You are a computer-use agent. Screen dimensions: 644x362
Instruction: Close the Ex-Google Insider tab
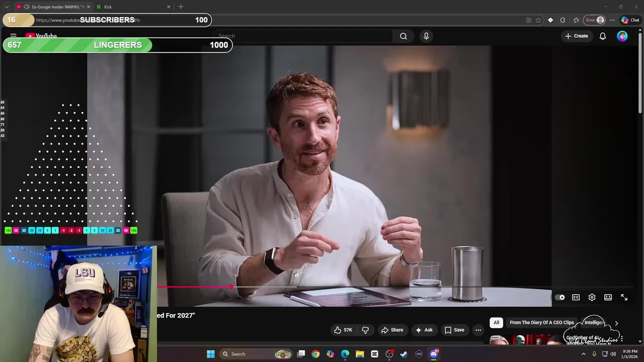coord(89,7)
